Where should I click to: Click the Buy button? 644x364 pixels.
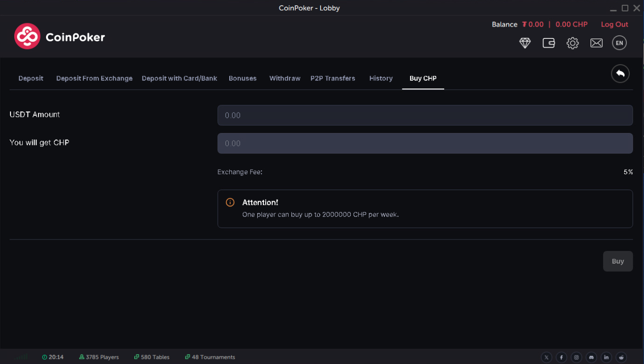[618, 261]
